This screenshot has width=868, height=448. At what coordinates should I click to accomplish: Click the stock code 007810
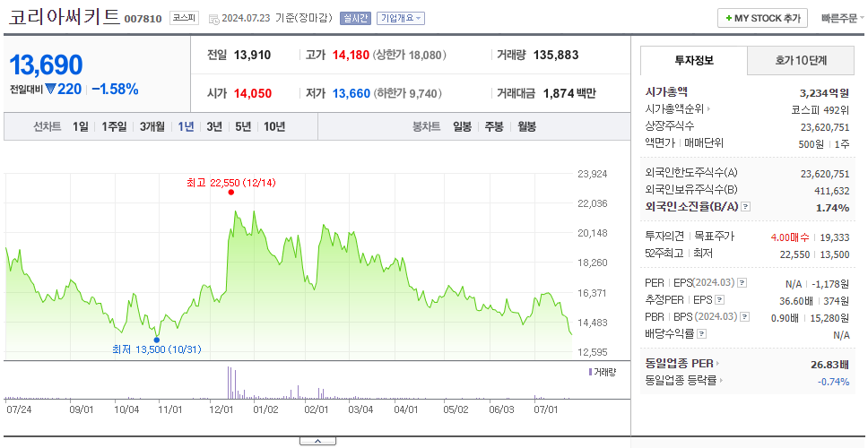click(143, 19)
